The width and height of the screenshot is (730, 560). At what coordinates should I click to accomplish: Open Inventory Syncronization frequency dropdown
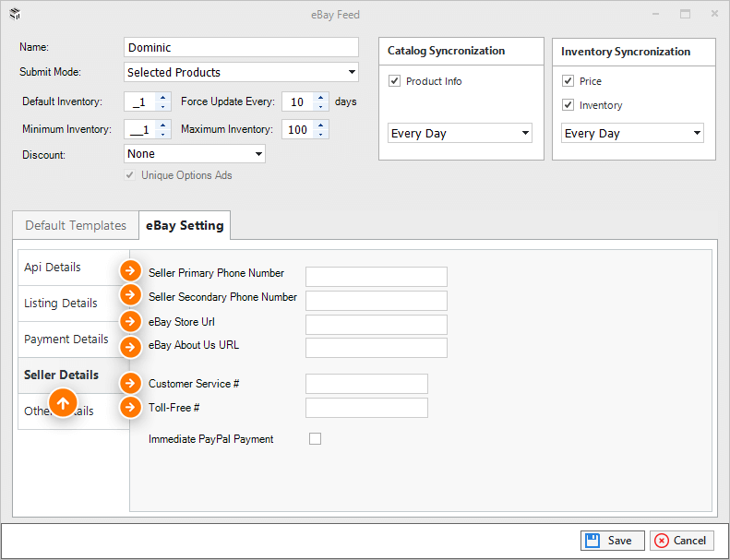click(x=632, y=133)
